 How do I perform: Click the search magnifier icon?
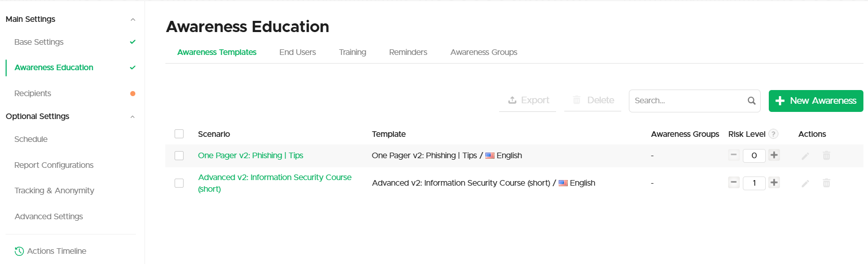[x=751, y=101]
